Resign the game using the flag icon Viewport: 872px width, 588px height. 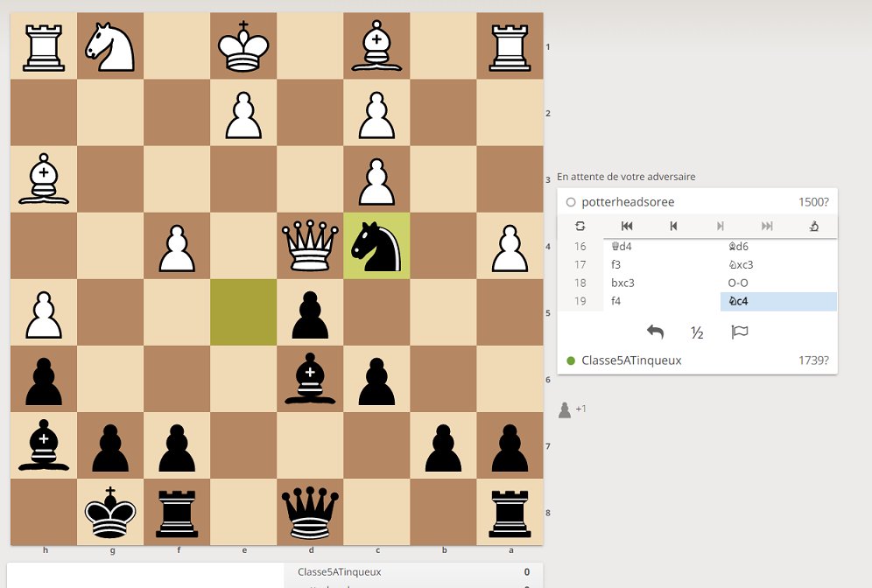click(739, 332)
